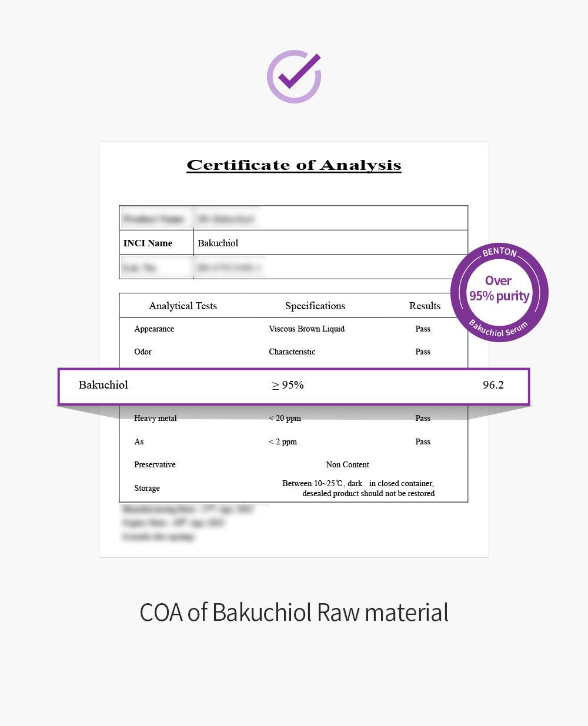Click the < 2 ppm As specification
588x726 pixels.
(x=283, y=441)
